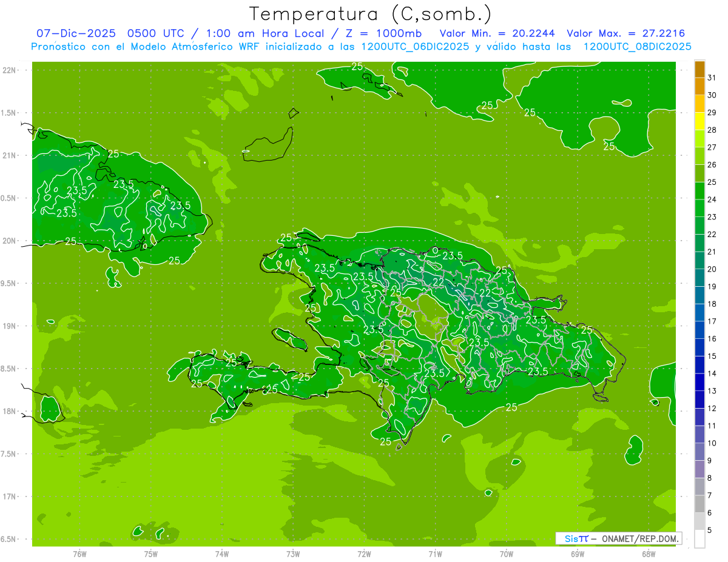Screen dimensions: 728x562
Task: Click the '21N' latitude axis label
Action: pos(9,156)
